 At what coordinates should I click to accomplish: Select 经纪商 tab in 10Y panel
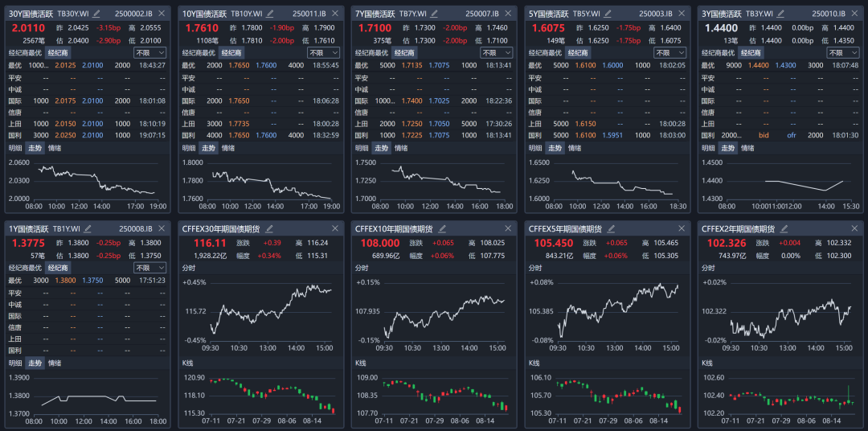pos(231,52)
